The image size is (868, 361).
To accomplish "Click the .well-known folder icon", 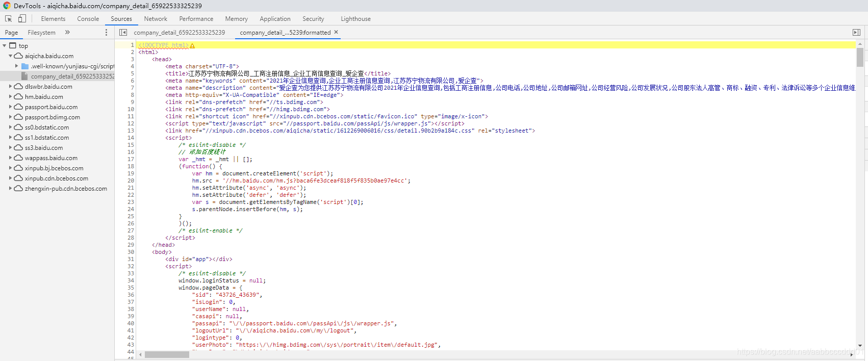I will 25,66.
